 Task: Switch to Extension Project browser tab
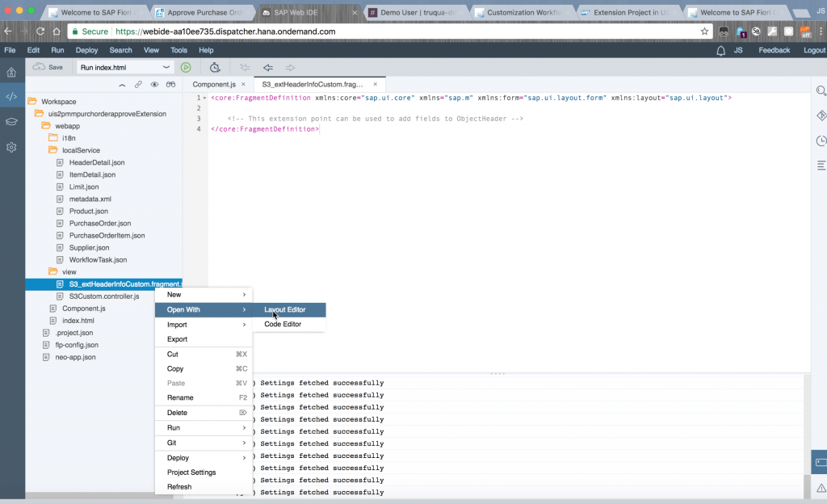point(630,12)
